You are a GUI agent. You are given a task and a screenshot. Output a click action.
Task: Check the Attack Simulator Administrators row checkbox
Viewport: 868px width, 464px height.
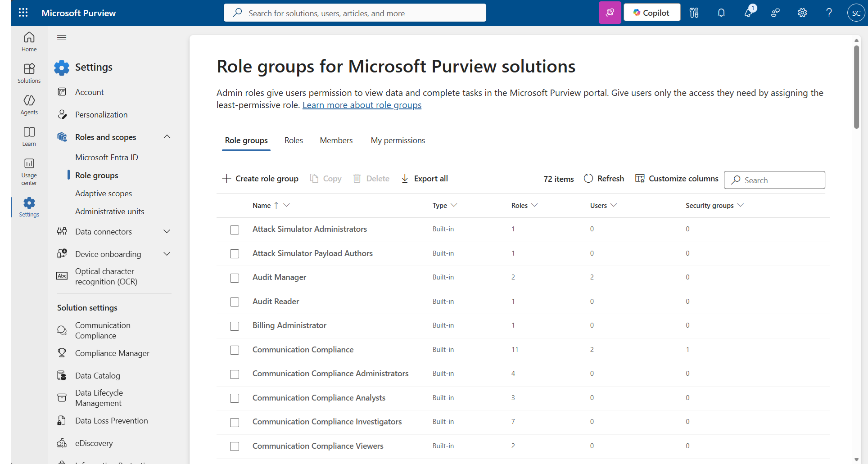[235, 230]
